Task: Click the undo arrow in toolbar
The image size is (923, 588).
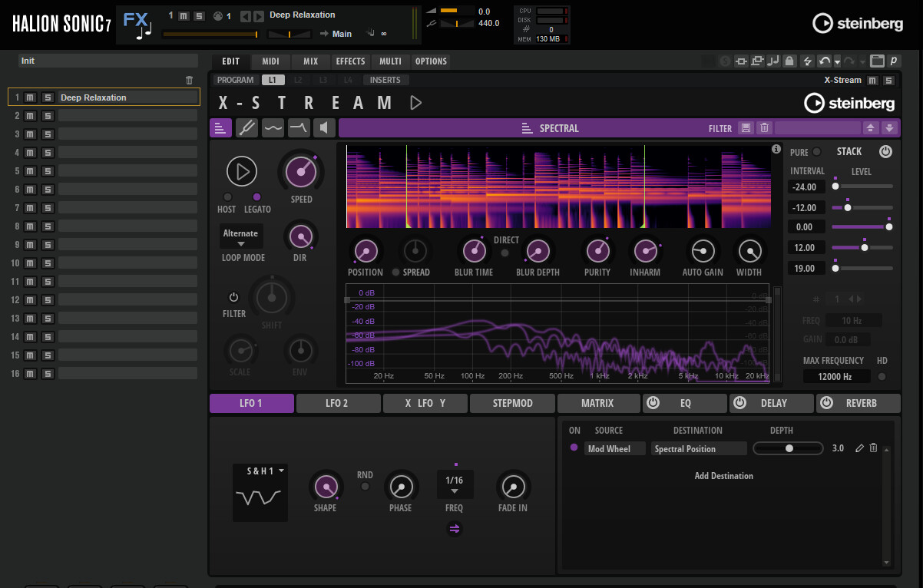Action: (x=825, y=61)
